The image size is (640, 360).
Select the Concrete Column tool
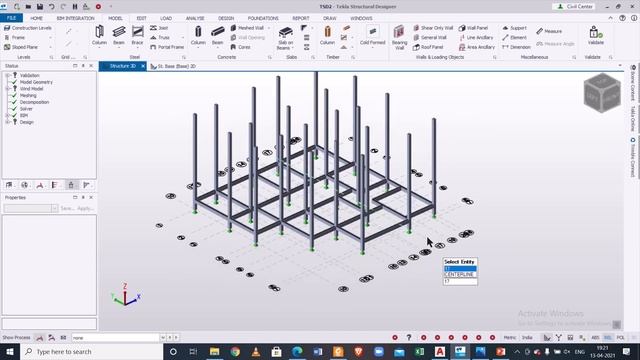[x=198, y=35]
